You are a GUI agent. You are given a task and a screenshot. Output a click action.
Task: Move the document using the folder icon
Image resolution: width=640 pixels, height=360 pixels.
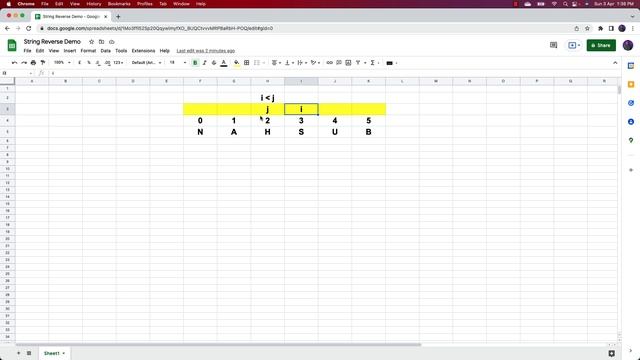pyautogui.click(x=101, y=42)
